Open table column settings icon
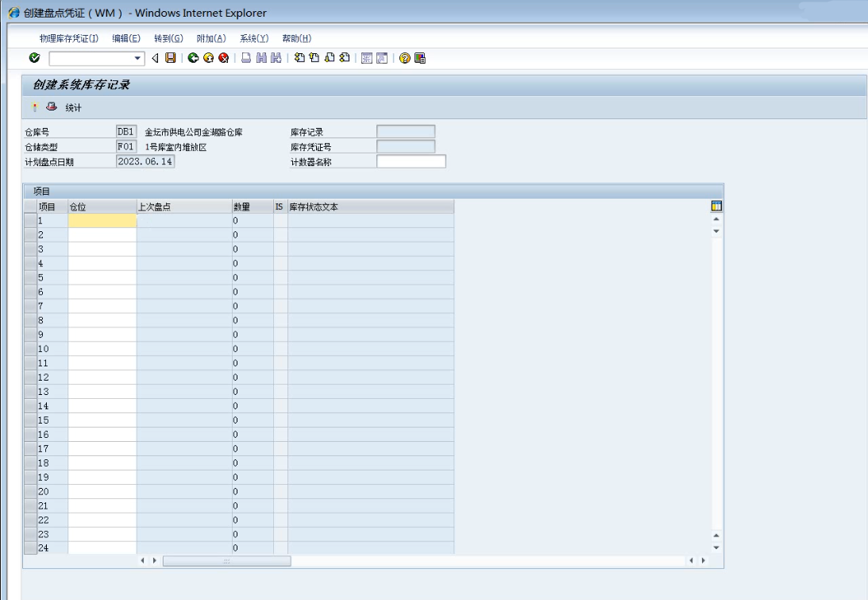The image size is (868, 600). pos(716,207)
